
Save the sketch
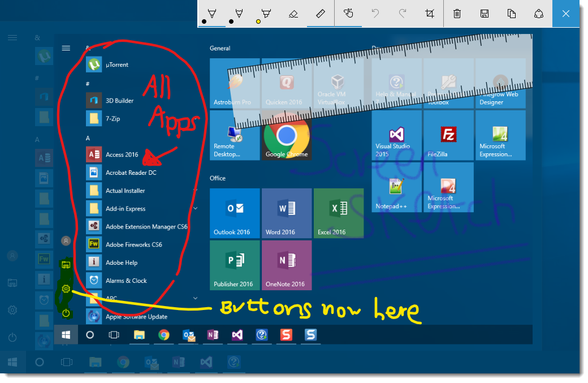[x=484, y=14]
